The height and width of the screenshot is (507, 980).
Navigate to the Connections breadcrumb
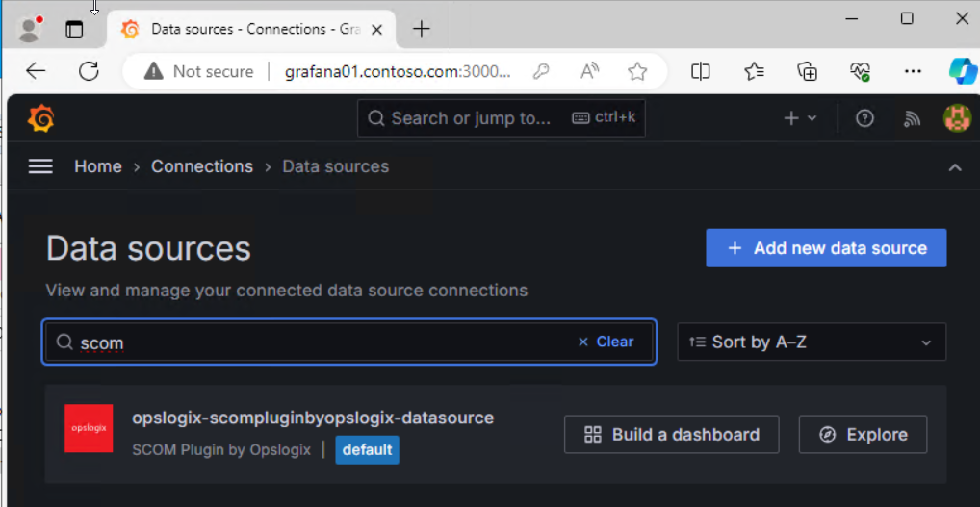pos(202,166)
